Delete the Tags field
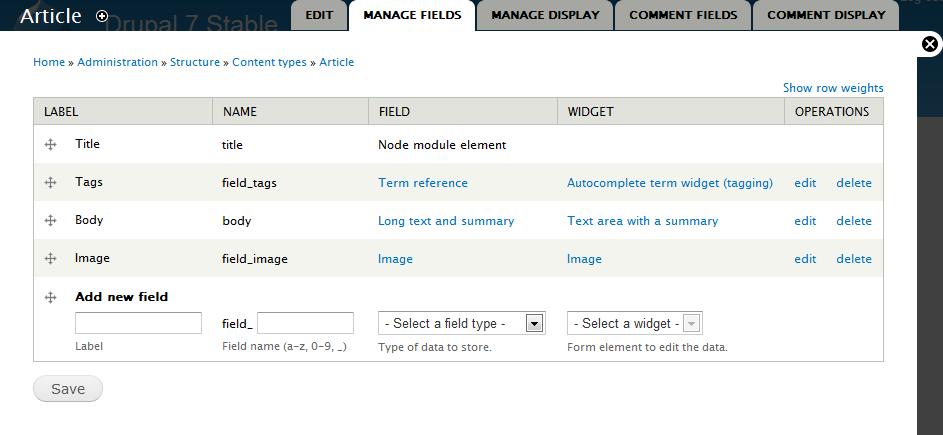The height and width of the screenshot is (435, 943). 854,183
